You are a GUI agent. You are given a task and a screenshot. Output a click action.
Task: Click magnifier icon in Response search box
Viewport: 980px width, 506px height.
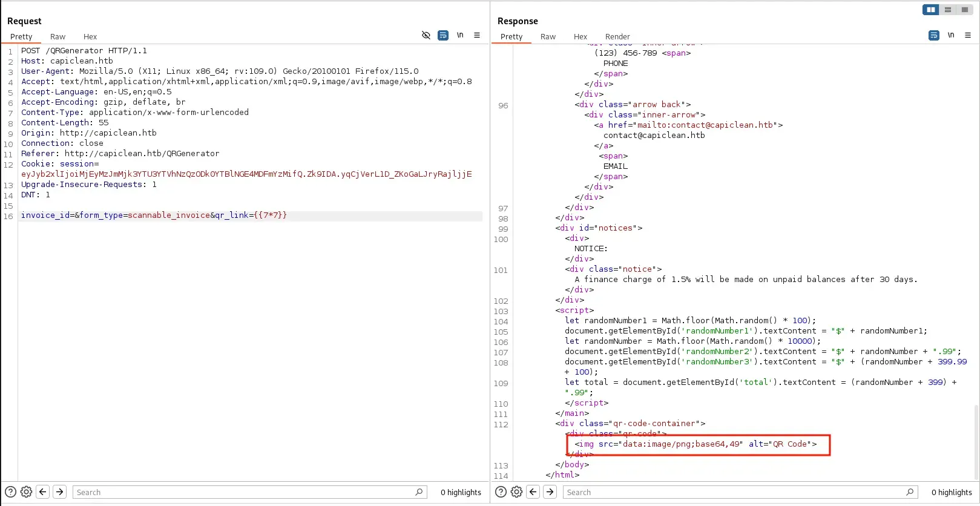point(910,492)
